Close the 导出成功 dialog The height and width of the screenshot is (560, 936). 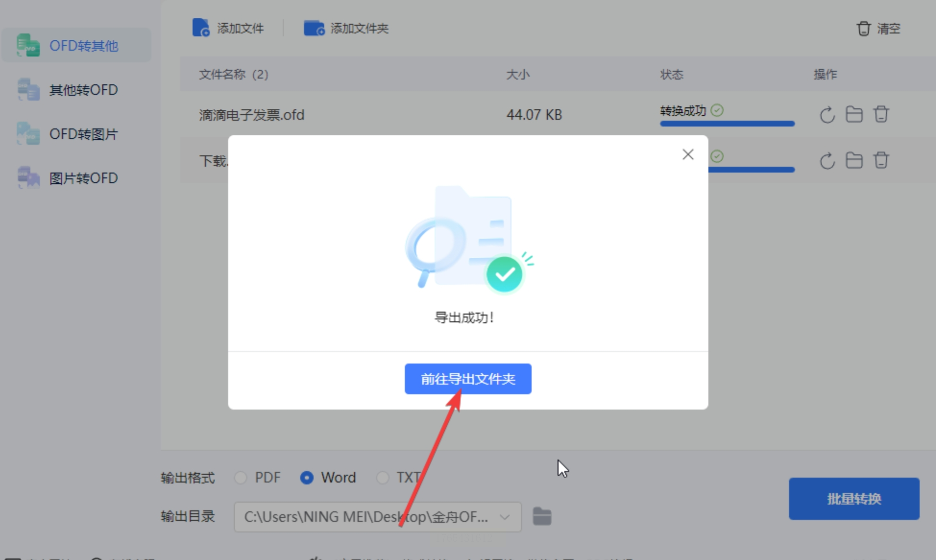pos(688,155)
